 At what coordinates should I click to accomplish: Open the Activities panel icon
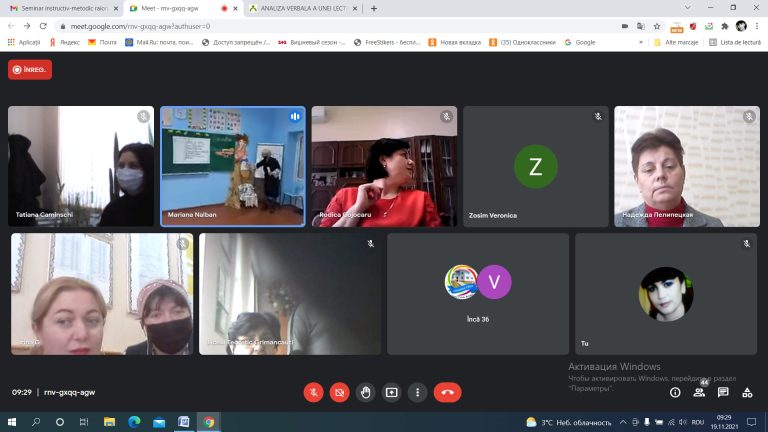coord(747,392)
